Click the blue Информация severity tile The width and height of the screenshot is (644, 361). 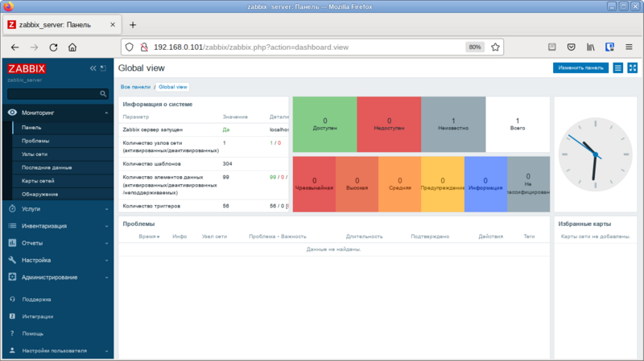[x=485, y=184]
